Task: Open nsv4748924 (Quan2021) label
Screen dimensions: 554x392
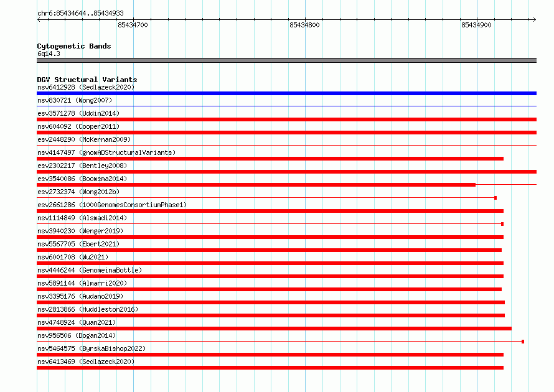Action: click(x=77, y=322)
